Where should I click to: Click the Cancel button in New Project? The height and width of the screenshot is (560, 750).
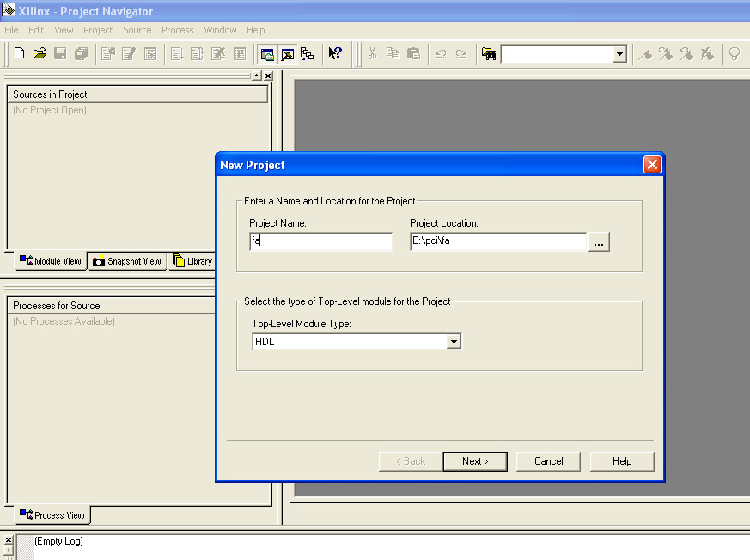pyautogui.click(x=548, y=461)
